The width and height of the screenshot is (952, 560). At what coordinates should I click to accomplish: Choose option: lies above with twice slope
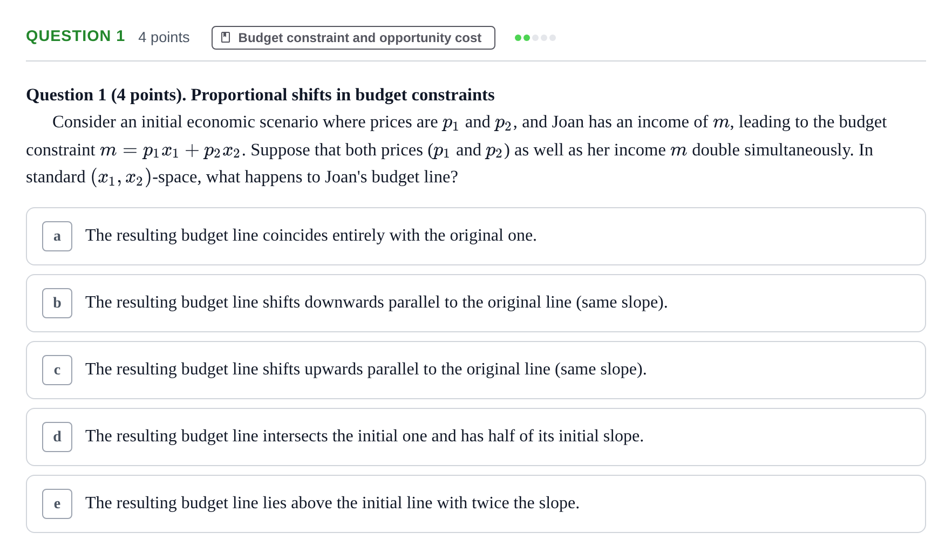pos(475,504)
